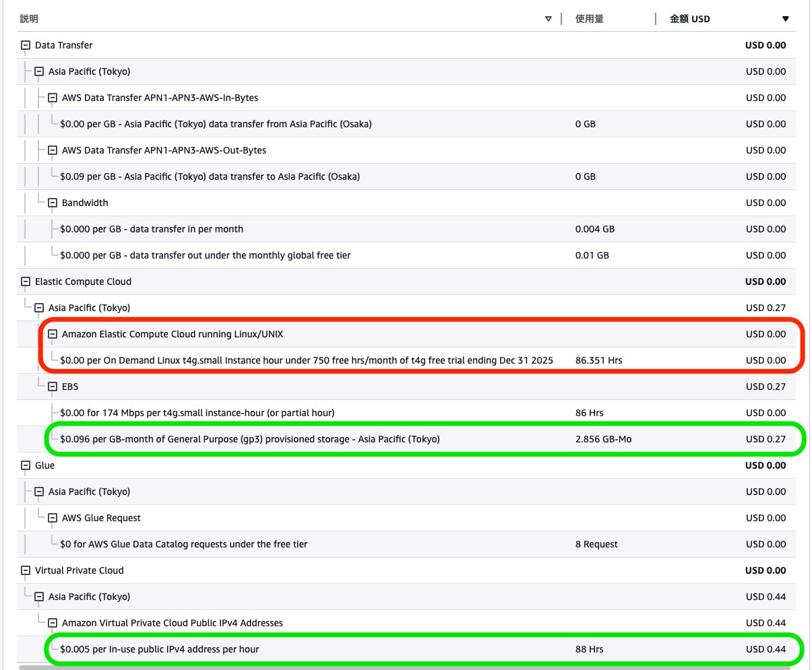Select the 174 Mbps per t4g.small row
Screen dimensions: 812x670
[x=406, y=413]
